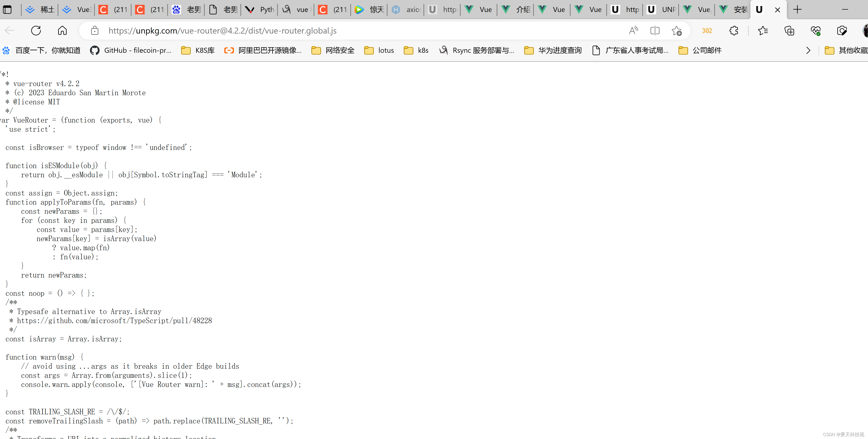
Task: Go to the browser home page
Action: [x=62, y=31]
